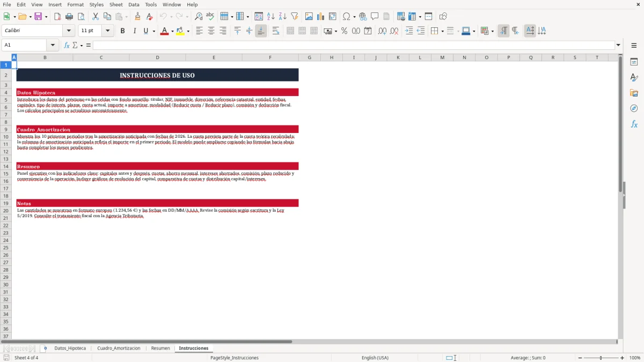644x362 pixels.
Task: Toggle Right-to-Left text direction
Action: 515,31
